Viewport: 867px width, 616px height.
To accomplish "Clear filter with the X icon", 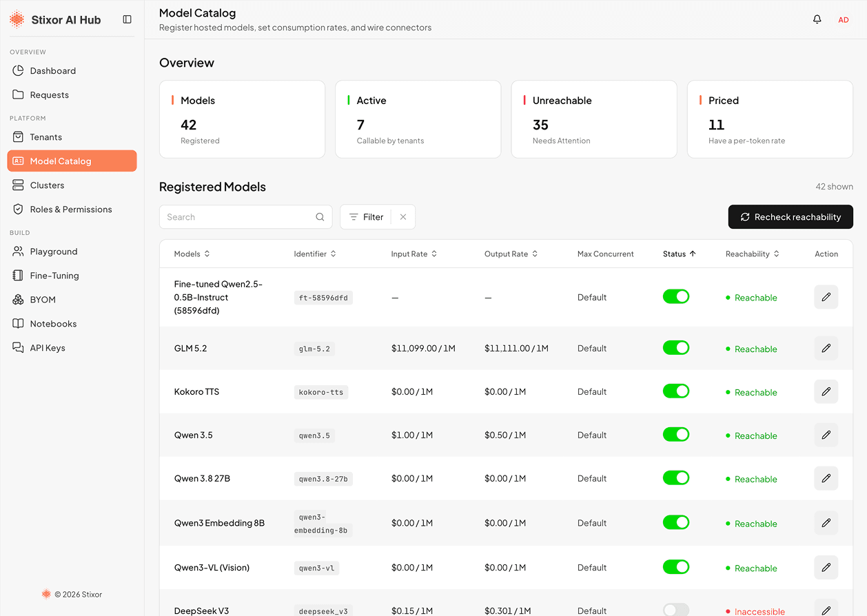I will [x=403, y=217].
